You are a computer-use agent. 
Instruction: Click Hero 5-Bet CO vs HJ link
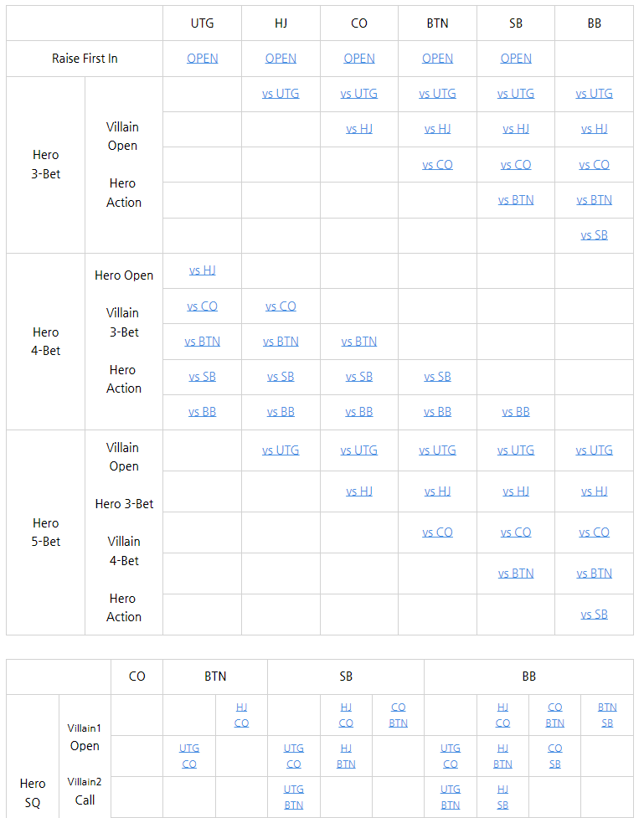359,491
